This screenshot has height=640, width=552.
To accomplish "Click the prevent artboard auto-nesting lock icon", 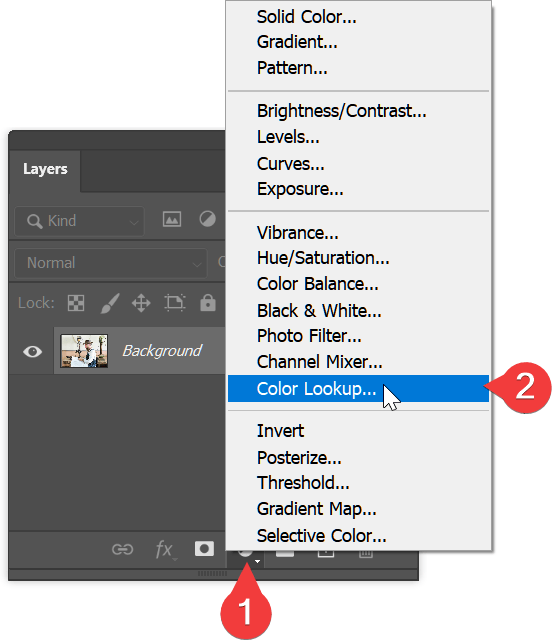I will pos(175,303).
